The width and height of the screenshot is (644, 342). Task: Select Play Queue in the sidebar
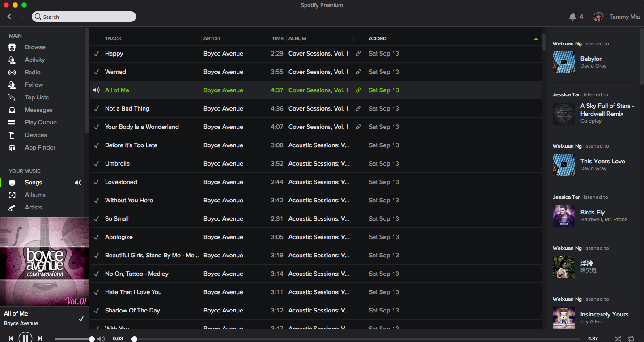tap(41, 122)
